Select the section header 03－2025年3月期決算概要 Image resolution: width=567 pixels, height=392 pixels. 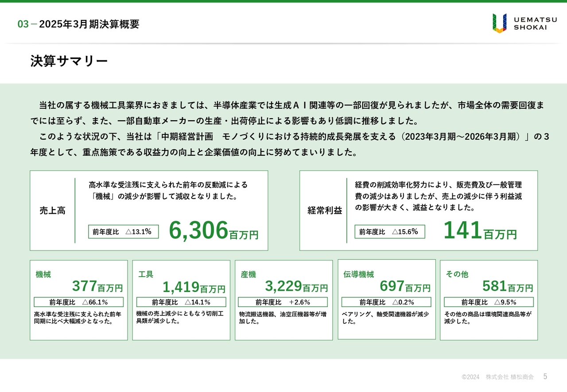click(x=78, y=24)
